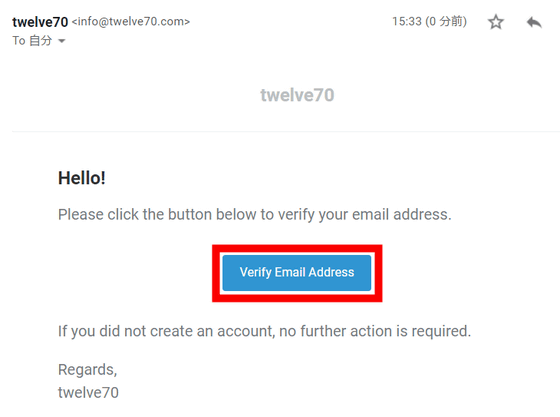Click the reply arrow icon
This screenshot has height=417, width=560.
[534, 22]
